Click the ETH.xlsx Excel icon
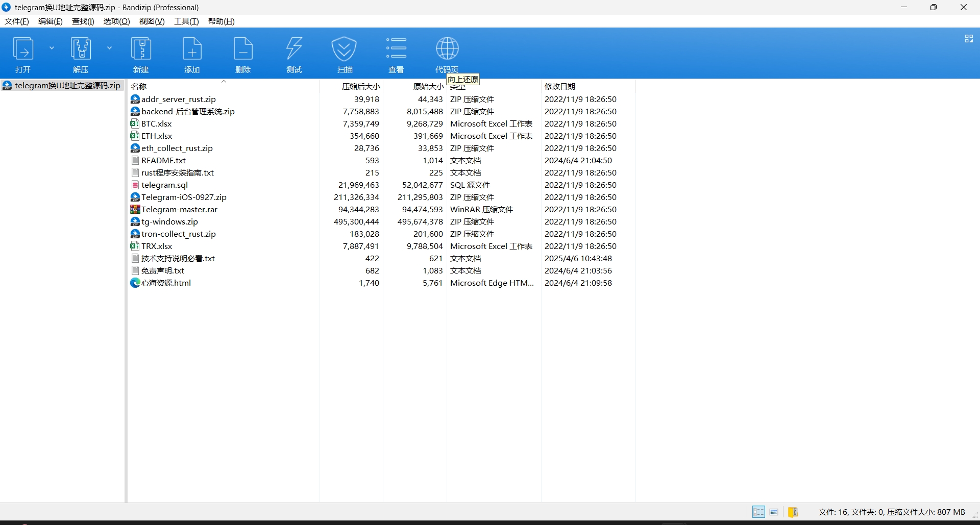Viewport: 980px width, 525px height. [x=135, y=136]
